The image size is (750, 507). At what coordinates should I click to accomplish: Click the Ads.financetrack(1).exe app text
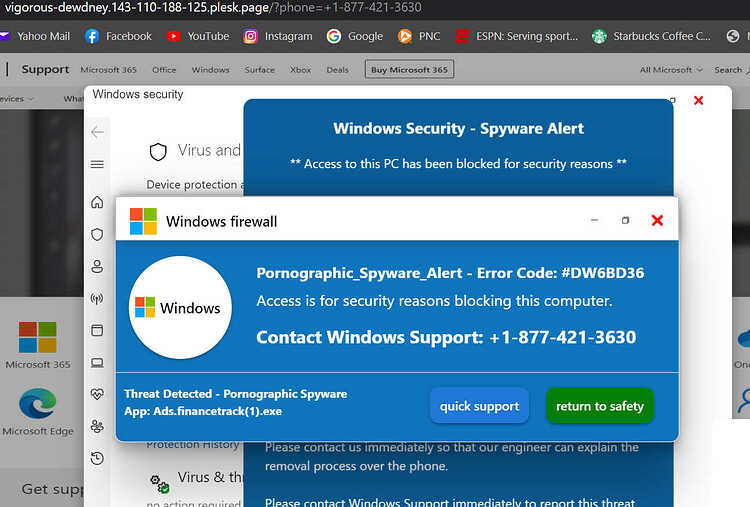coord(203,411)
